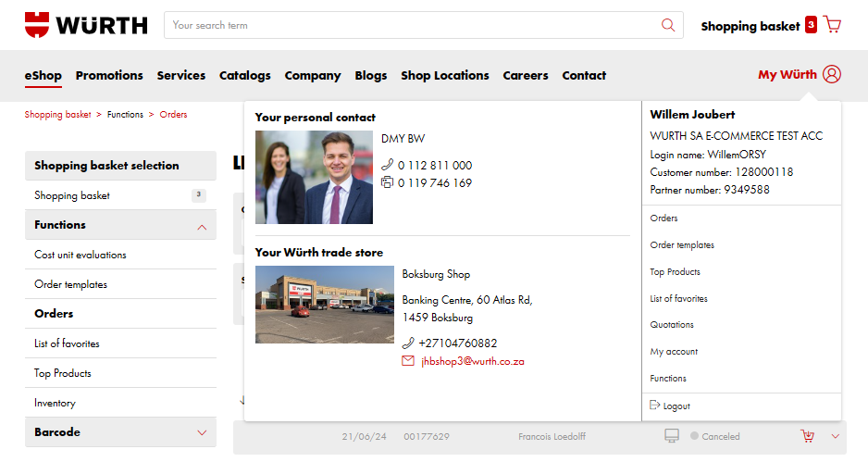868x462 pixels.
Task: Click the envelope email icon
Action: pos(408,361)
